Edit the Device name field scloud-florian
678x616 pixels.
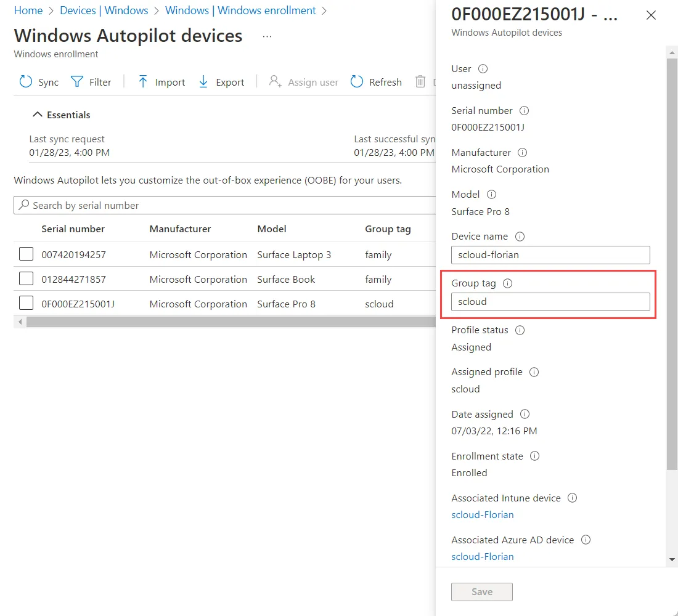point(550,255)
